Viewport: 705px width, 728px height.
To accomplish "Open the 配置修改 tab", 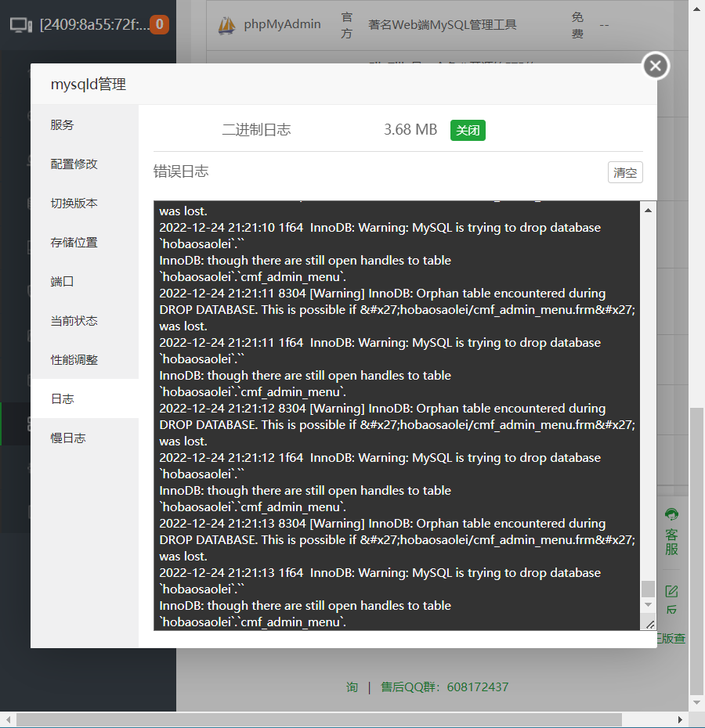I will tap(85, 164).
